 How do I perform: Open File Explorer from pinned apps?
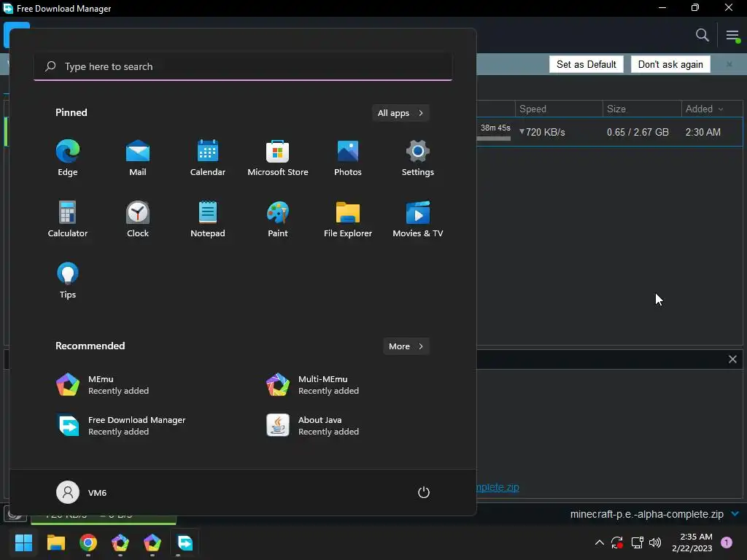tap(348, 219)
